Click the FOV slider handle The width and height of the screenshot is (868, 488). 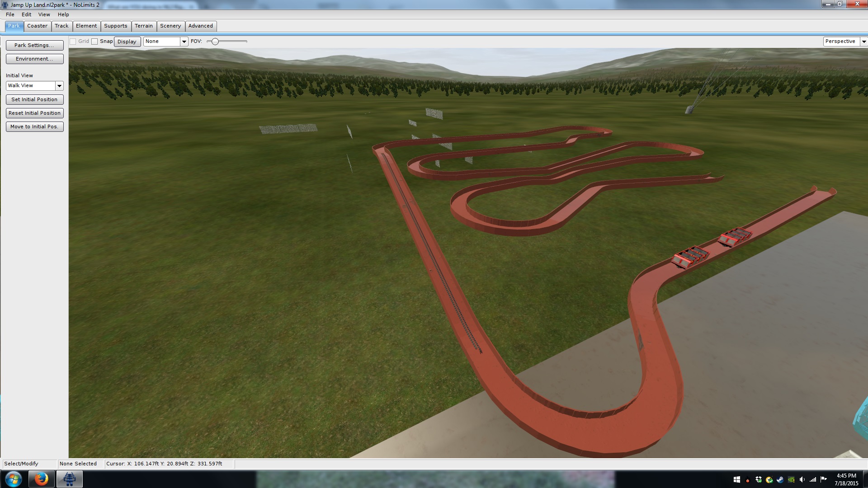point(215,42)
